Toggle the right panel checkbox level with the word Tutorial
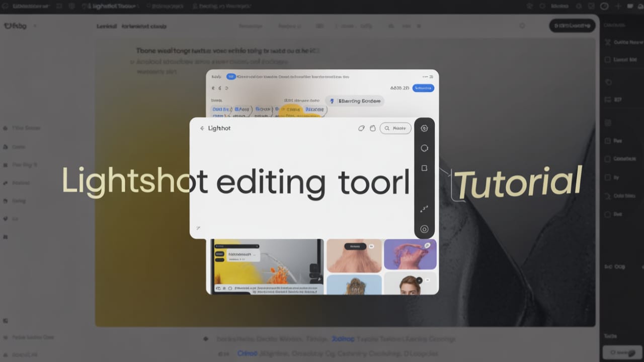This screenshot has width=644, height=362. click(x=607, y=177)
